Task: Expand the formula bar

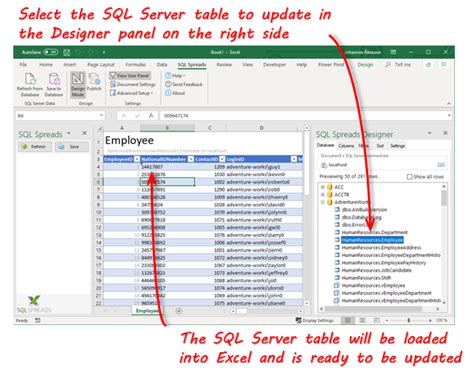Action: pos(449,116)
